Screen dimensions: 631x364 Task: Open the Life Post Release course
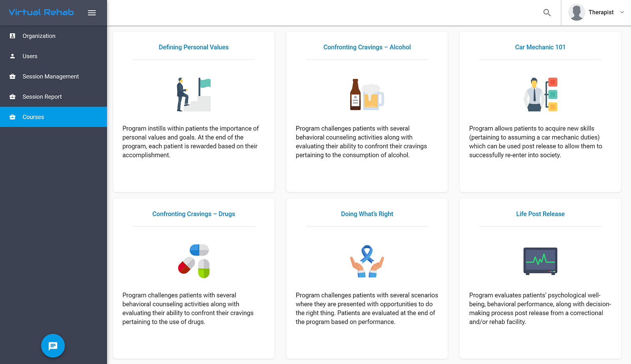[x=540, y=214]
